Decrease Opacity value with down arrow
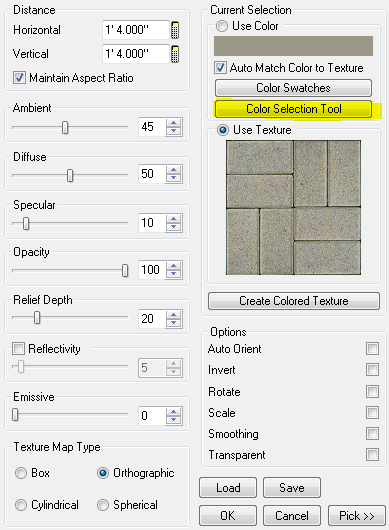The image size is (389, 530). click(x=174, y=274)
